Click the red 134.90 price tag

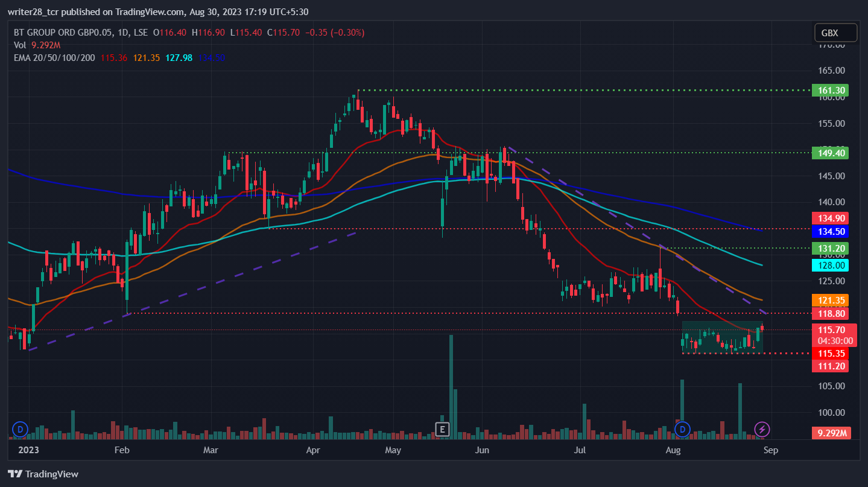click(x=831, y=218)
